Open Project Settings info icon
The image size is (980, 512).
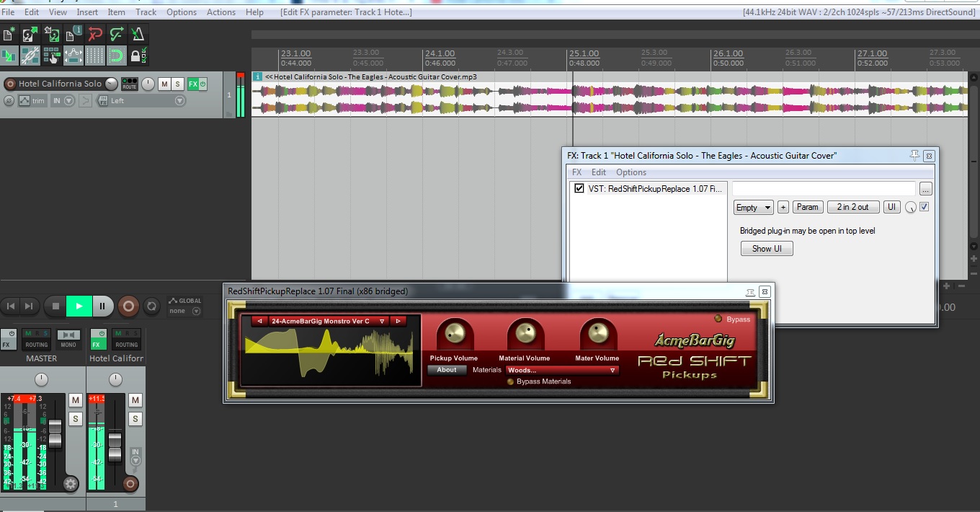(x=73, y=34)
